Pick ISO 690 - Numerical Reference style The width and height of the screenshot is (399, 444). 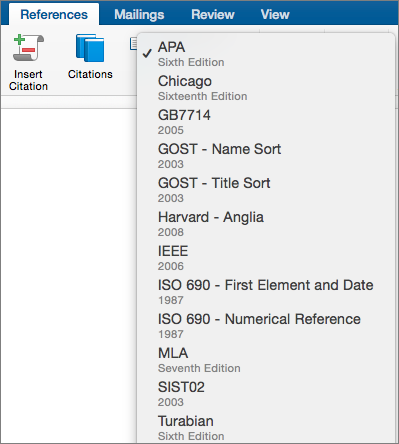click(266, 326)
